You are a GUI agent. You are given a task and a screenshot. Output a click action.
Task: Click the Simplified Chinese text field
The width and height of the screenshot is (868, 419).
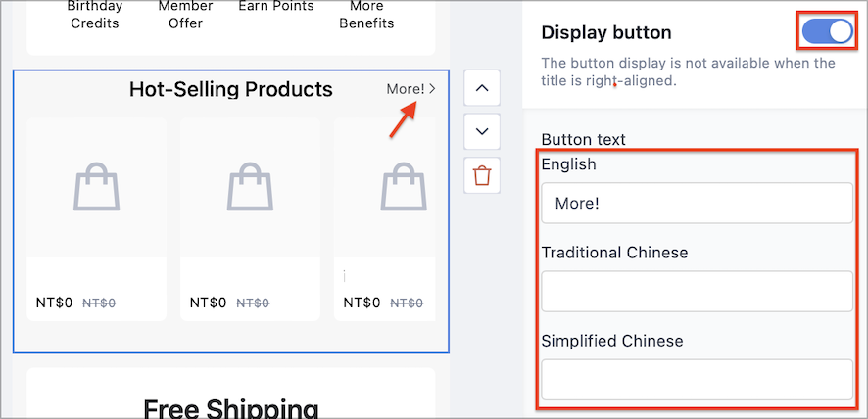pos(697,379)
